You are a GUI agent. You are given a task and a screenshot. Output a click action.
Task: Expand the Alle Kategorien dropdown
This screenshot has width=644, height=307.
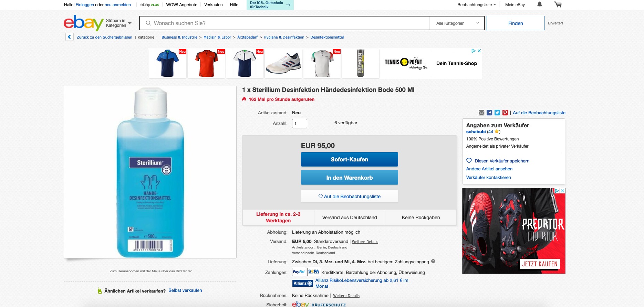pyautogui.click(x=457, y=23)
